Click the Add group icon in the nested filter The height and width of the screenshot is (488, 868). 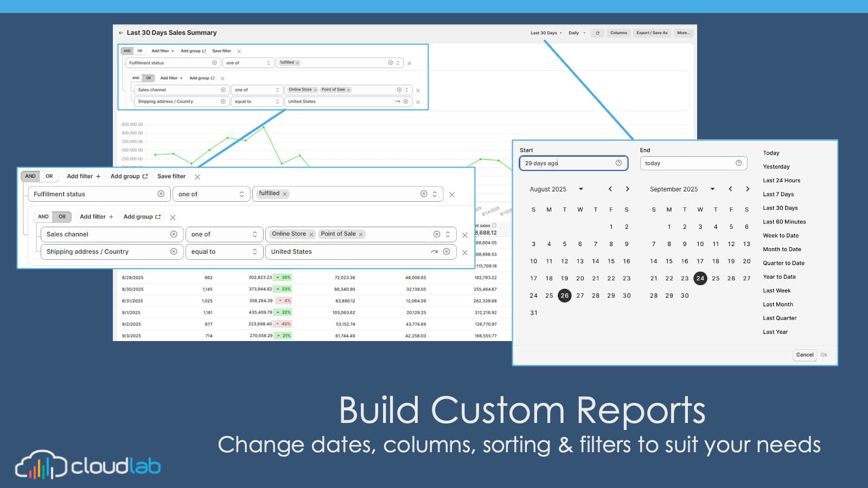click(157, 216)
